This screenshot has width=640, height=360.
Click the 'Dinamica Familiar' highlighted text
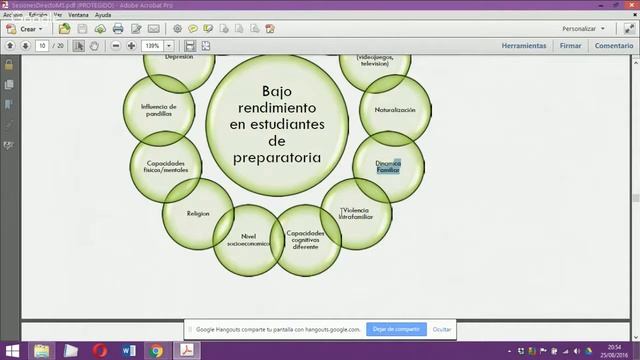pos(388,167)
